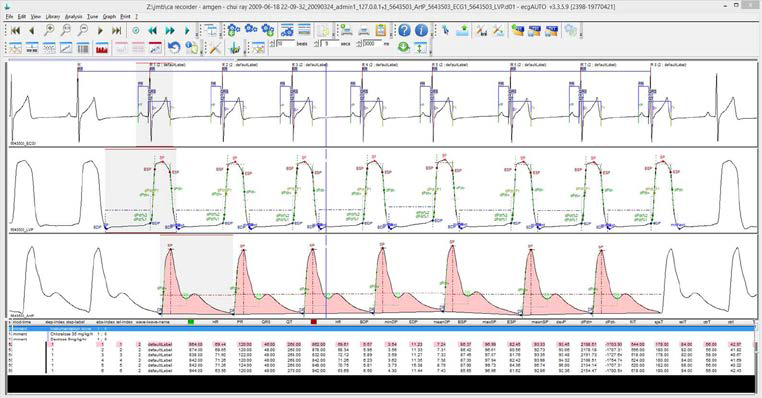762x398 pixels.
Task: Click the third blue gears icon
Action: [x=268, y=30]
